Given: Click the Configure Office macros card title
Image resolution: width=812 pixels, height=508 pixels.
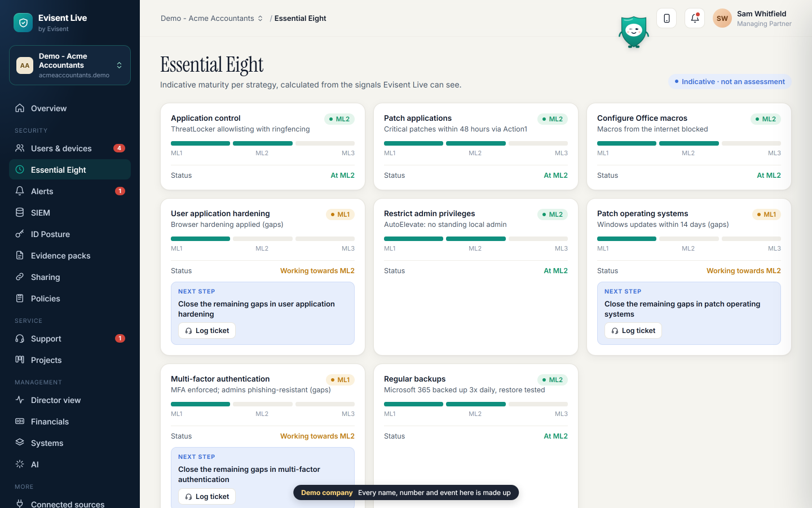Looking at the screenshot, I should tap(642, 119).
